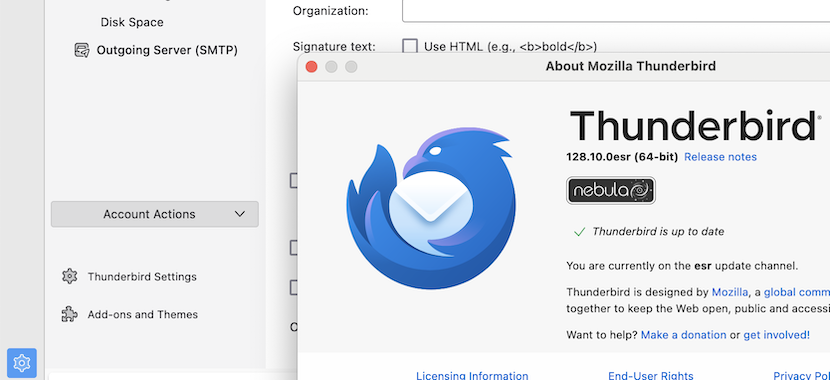The image size is (830, 380).
Task: Click the Account Actions chevron arrow
Action: pyautogui.click(x=240, y=214)
